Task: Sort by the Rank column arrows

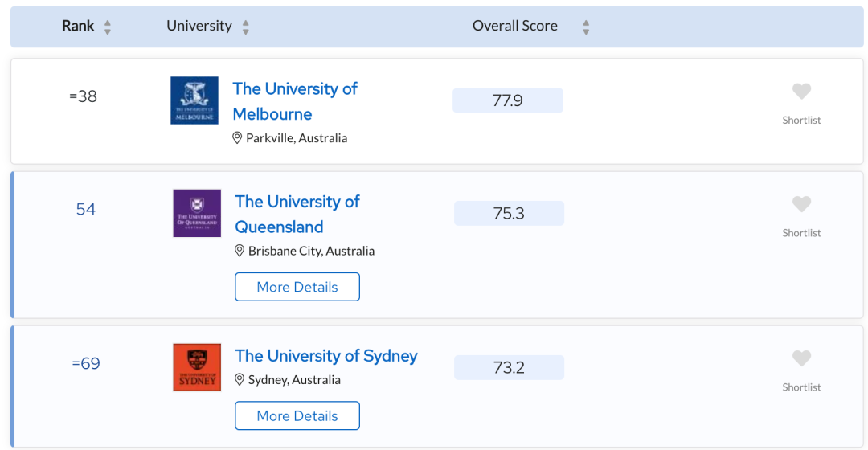Action: click(x=108, y=27)
